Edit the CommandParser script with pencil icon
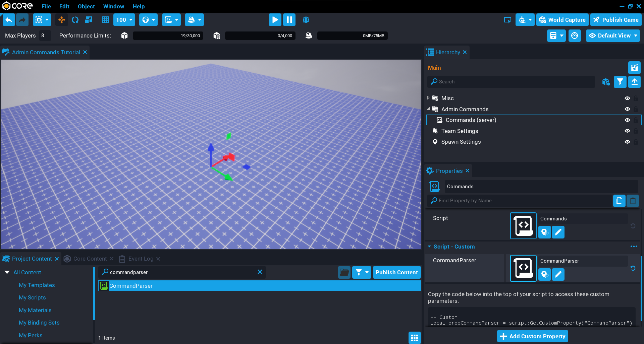644x344 pixels. point(558,275)
